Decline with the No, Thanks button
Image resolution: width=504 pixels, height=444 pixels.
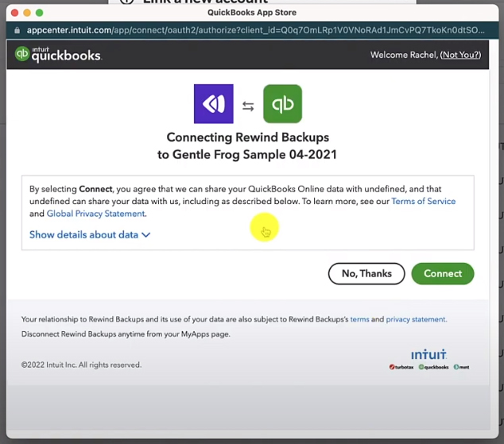tap(366, 273)
